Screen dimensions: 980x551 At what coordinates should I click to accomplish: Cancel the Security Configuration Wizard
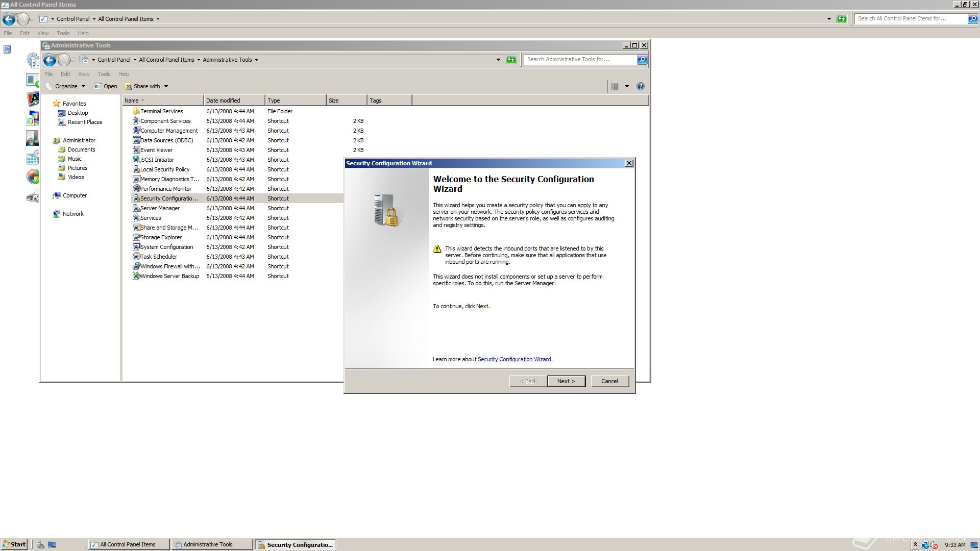point(609,381)
